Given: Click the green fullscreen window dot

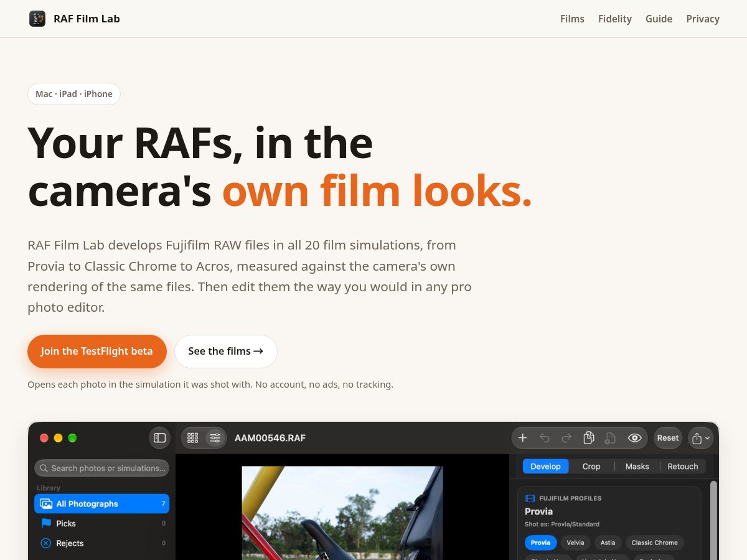Looking at the screenshot, I should (x=72, y=438).
